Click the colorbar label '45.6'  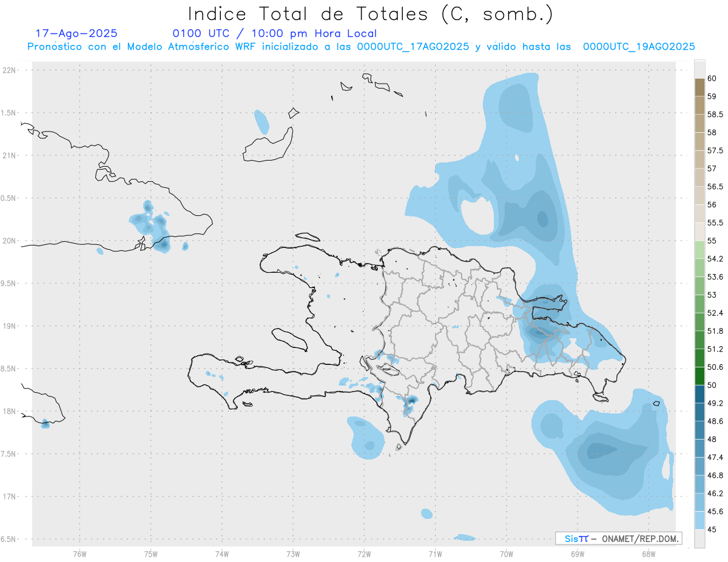pyautogui.click(x=715, y=512)
